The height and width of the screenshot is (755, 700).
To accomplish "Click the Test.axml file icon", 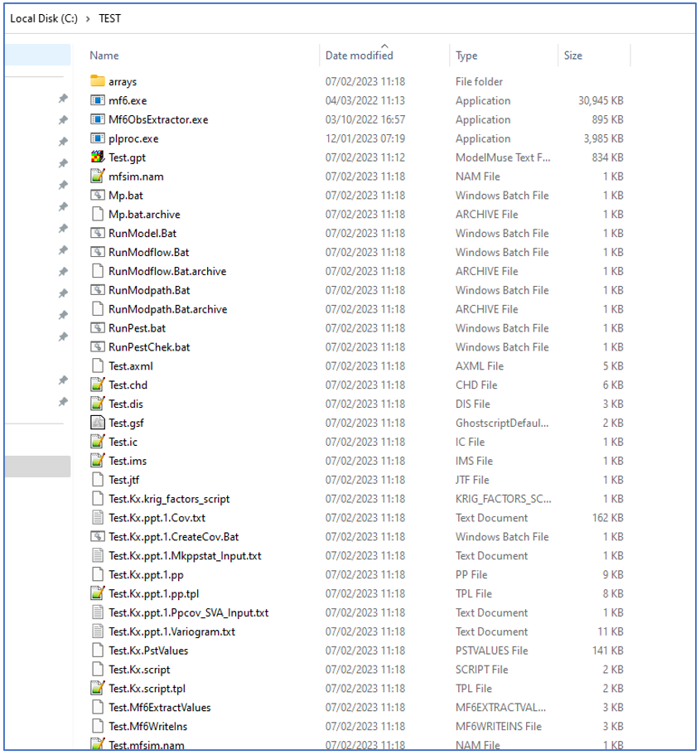I will [x=97, y=365].
